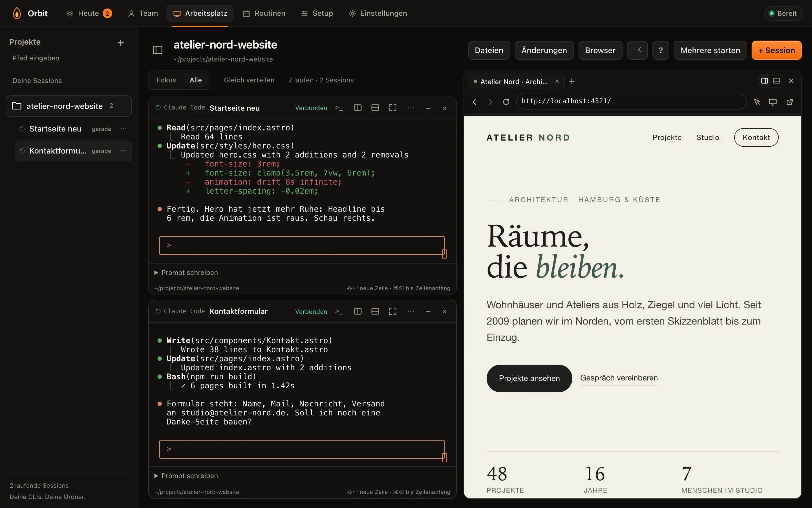812x508 pixels.
Task: Select Kontaktformu... session in sidebar
Action: click(x=73, y=151)
